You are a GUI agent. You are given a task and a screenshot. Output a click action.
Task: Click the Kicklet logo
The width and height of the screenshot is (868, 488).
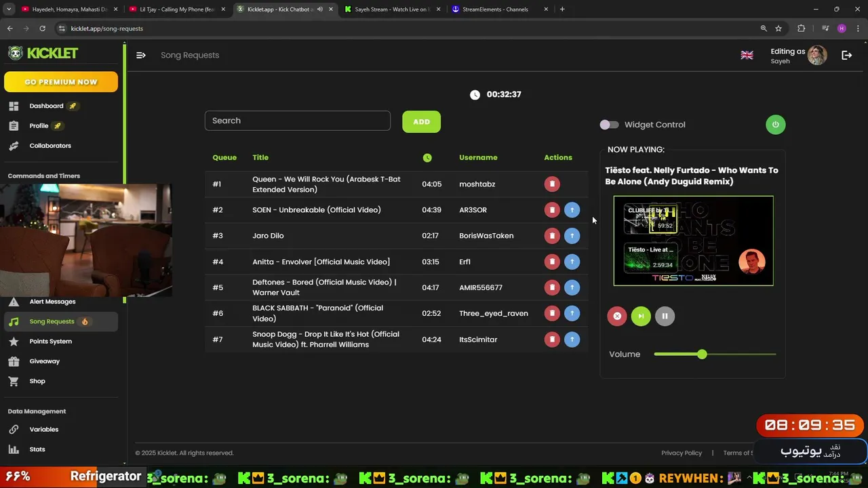coord(43,53)
